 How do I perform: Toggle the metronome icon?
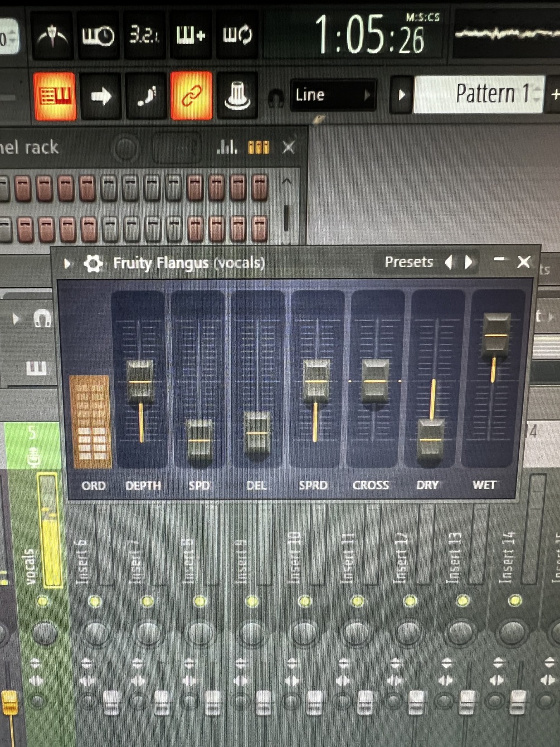coord(52,36)
